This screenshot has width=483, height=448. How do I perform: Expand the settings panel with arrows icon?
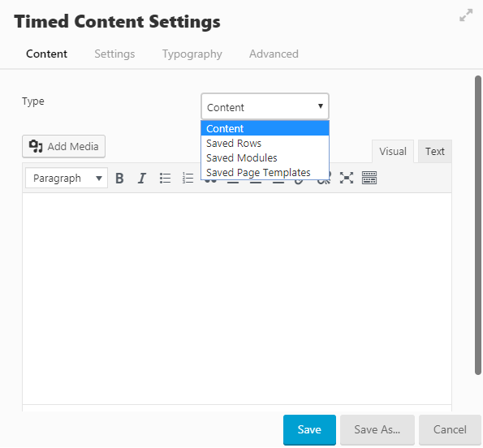pos(466,15)
